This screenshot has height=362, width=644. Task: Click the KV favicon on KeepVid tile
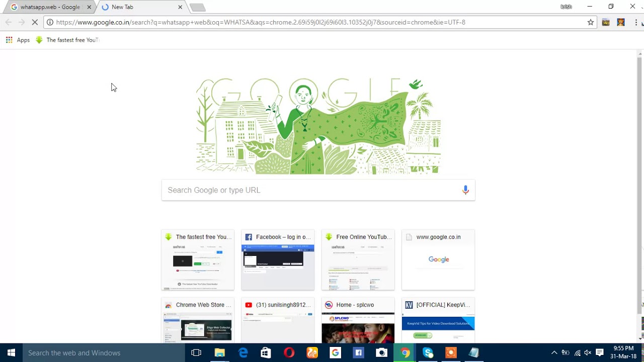pyautogui.click(x=409, y=305)
